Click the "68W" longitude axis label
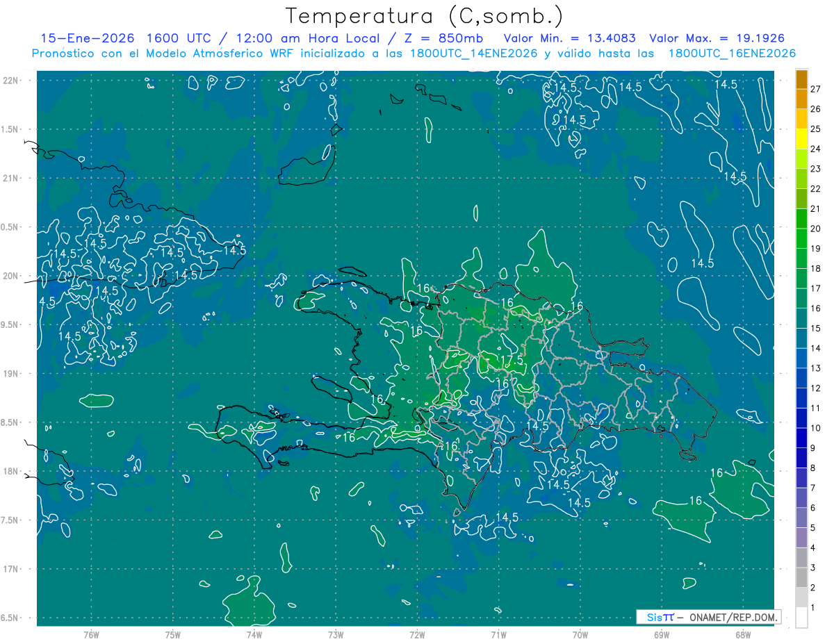The height and width of the screenshot is (644, 834). tap(743, 636)
